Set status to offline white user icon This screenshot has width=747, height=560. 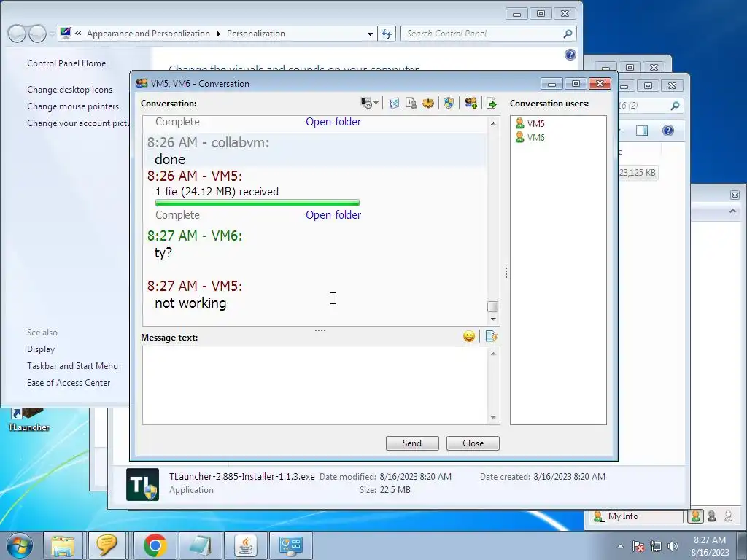click(x=728, y=516)
